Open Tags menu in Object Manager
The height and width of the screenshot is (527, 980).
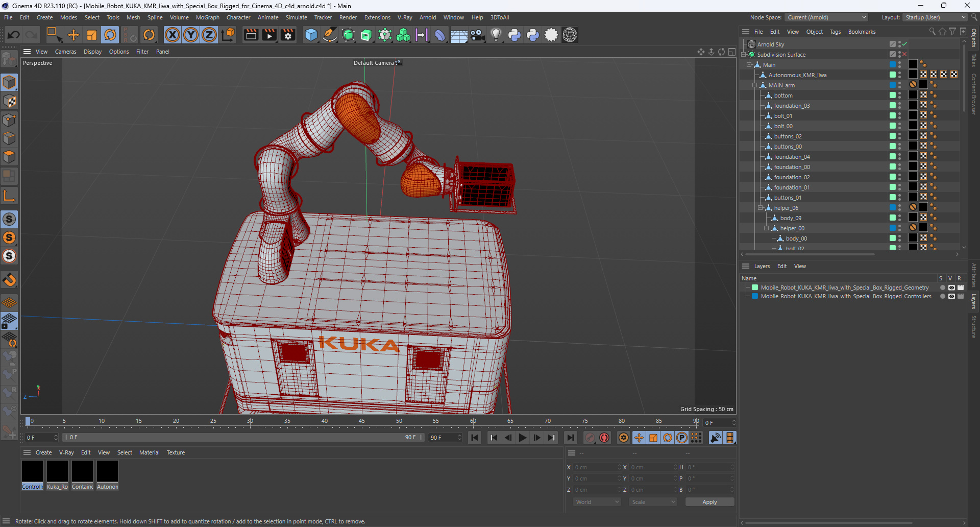click(x=835, y=32)
